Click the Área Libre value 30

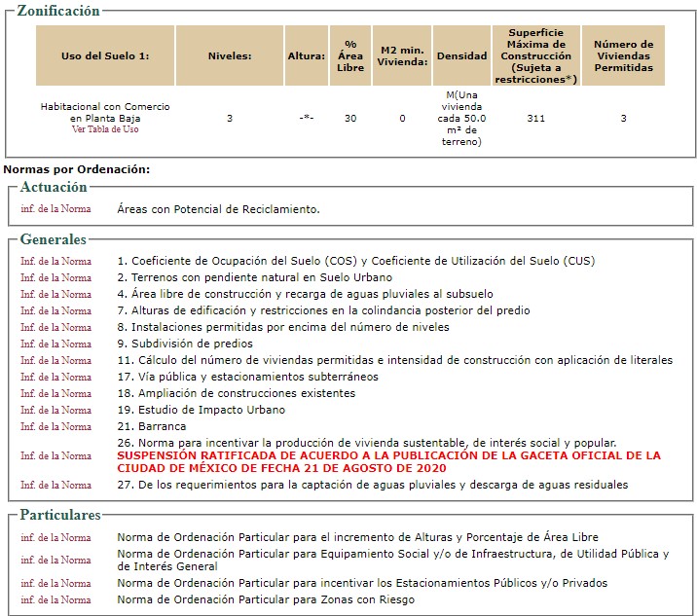tap(350, 118)
